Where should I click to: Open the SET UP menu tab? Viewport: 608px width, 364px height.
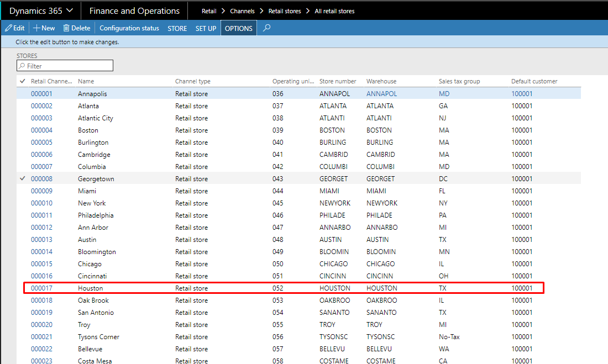[x=206, y=28]
